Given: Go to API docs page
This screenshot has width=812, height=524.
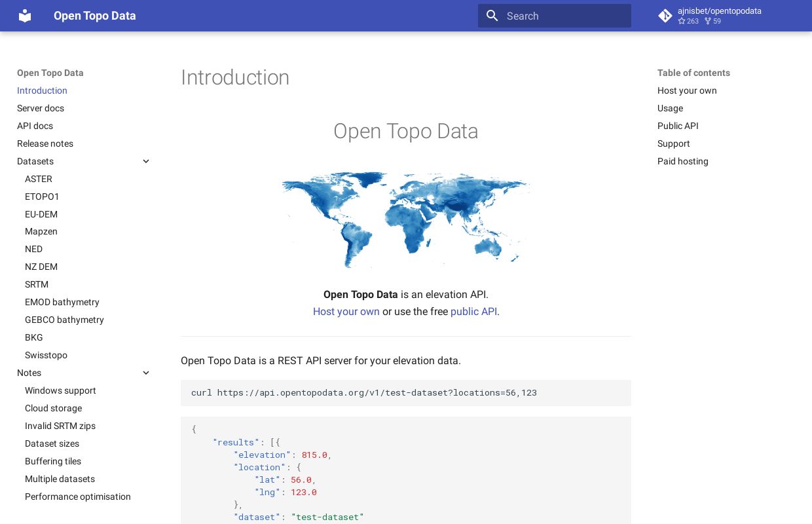Looking at the screenshot, I should point(35,126).
